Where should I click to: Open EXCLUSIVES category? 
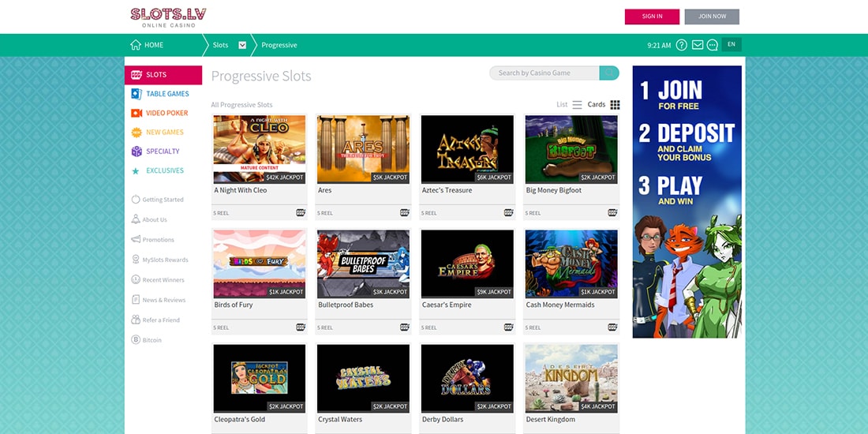[x=164, y=170]
